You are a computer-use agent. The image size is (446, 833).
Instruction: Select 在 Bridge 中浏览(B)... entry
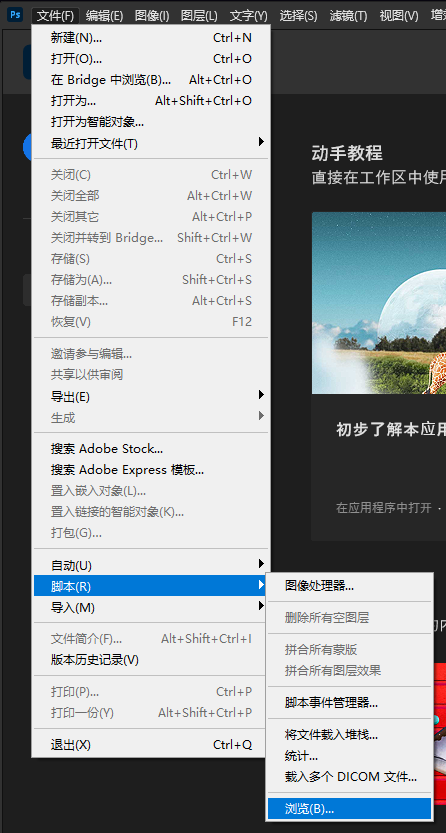coord(151,80)
